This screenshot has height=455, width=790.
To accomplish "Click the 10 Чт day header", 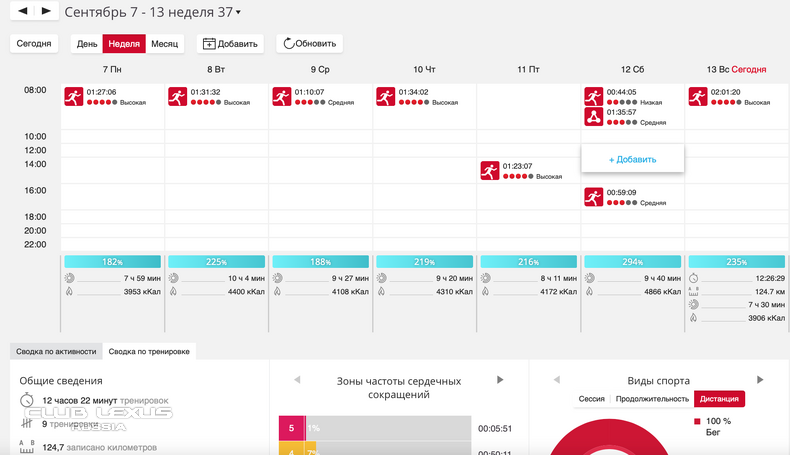I will coord(424,70).
